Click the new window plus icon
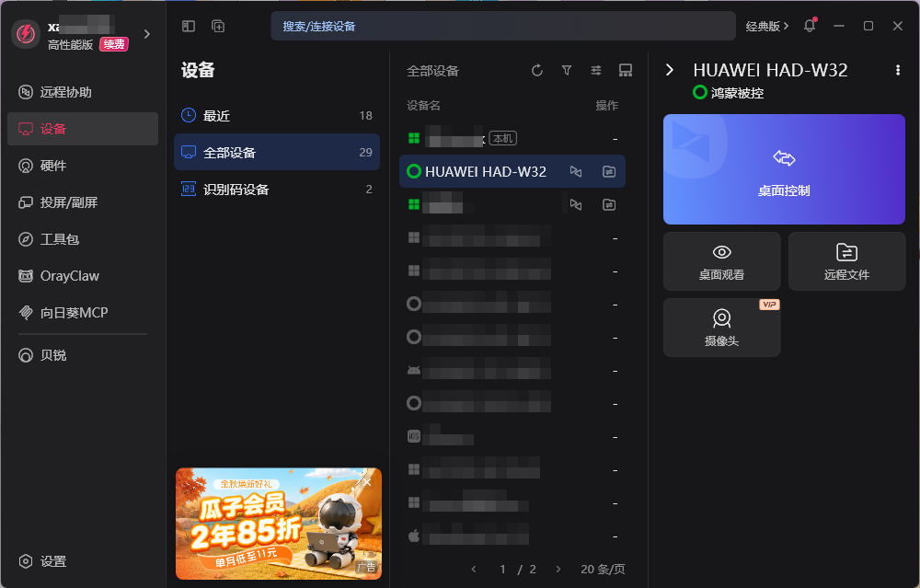 coord(218,26)
